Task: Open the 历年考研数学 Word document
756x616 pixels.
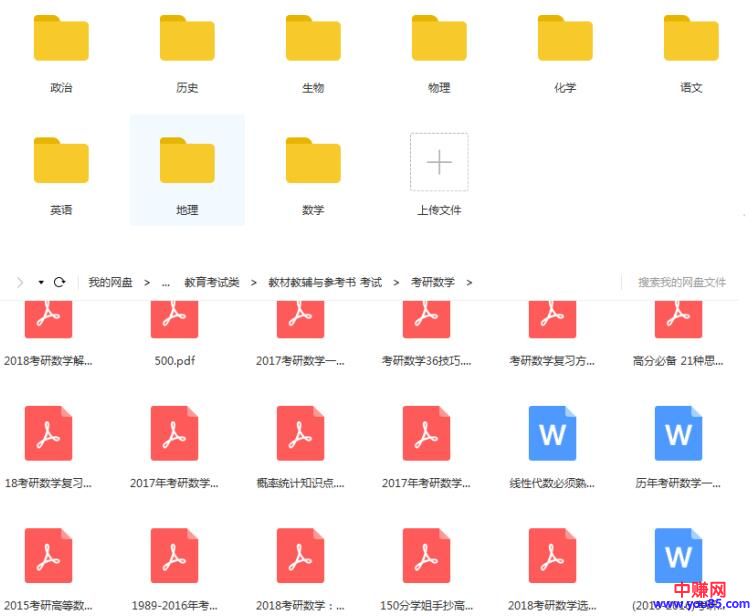Action: (x=678, y=434)
